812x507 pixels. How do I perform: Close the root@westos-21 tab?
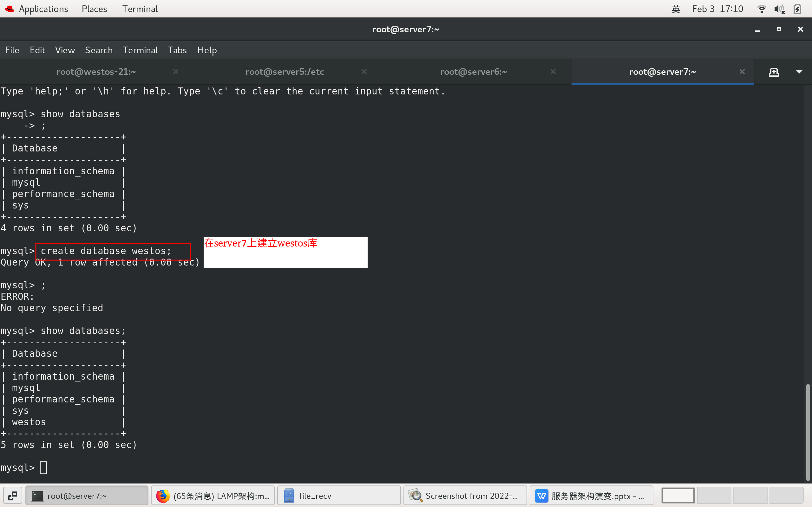tap(176, 71)
